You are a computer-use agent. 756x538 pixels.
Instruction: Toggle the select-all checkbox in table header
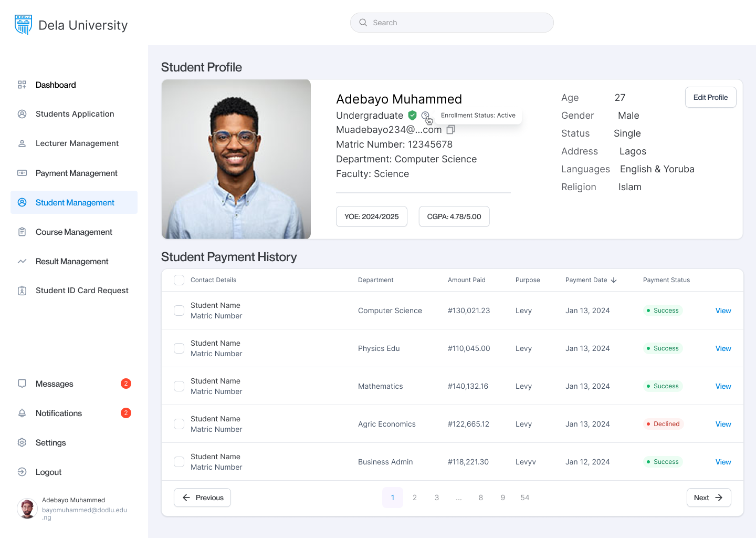pyautogui.click(x=179, y=280)
